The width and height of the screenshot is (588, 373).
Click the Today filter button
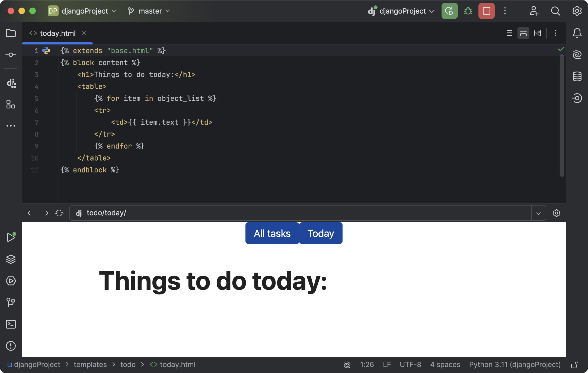321,233
